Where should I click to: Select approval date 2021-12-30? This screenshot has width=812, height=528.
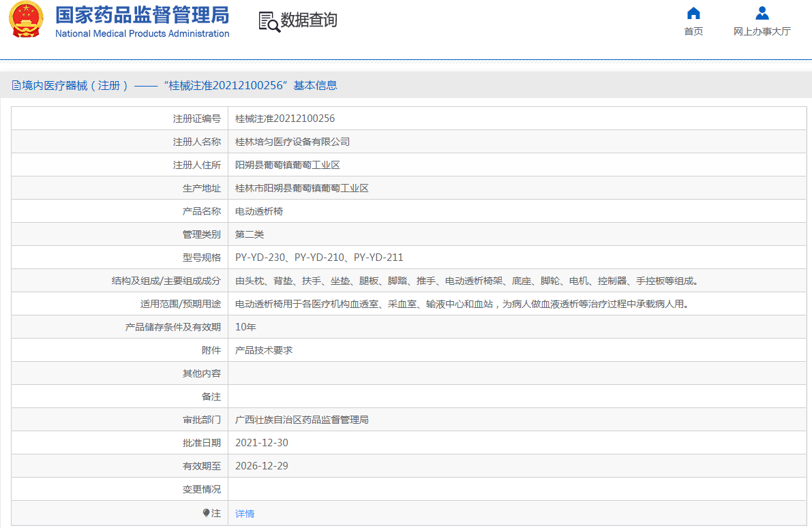click(x=262, y=443)
